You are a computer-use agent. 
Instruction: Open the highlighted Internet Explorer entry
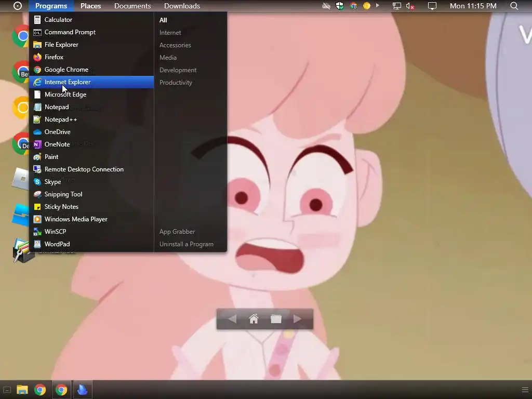tap(91, 82)
